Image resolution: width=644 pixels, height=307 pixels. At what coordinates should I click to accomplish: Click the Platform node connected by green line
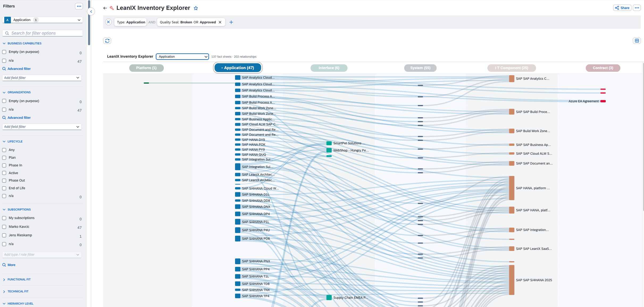(146, 83)
